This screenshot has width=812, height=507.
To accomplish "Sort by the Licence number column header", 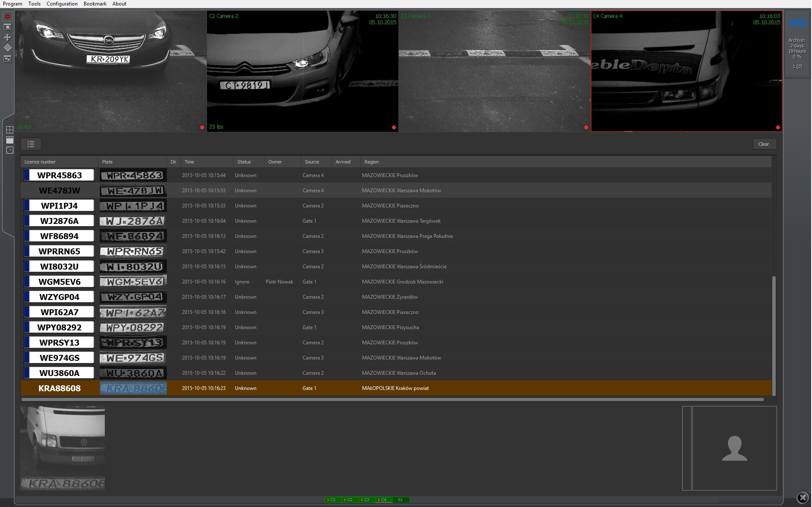I will 40,162.
